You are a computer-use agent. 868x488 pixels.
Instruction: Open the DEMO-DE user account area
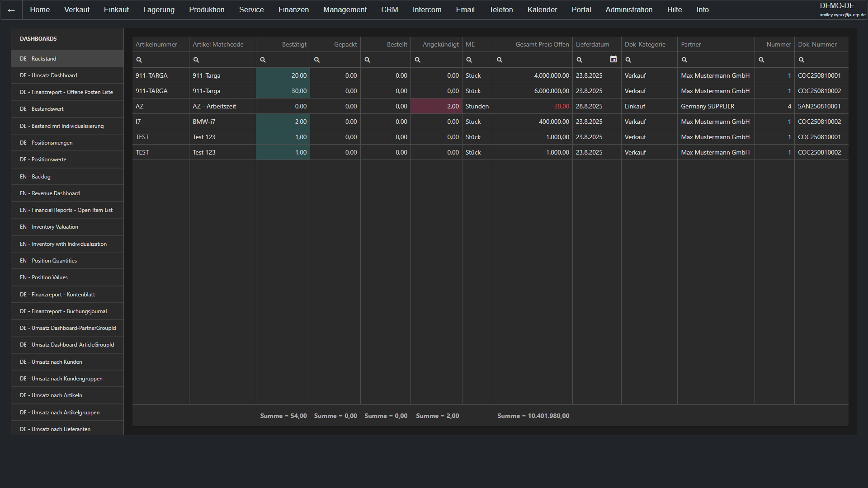click(842, 9)
